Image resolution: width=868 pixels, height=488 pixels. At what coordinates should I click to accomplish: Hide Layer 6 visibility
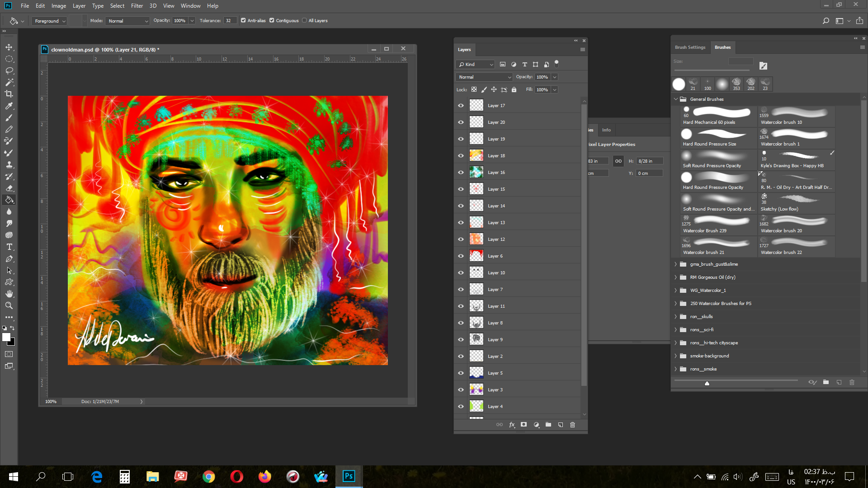point(461,256)
